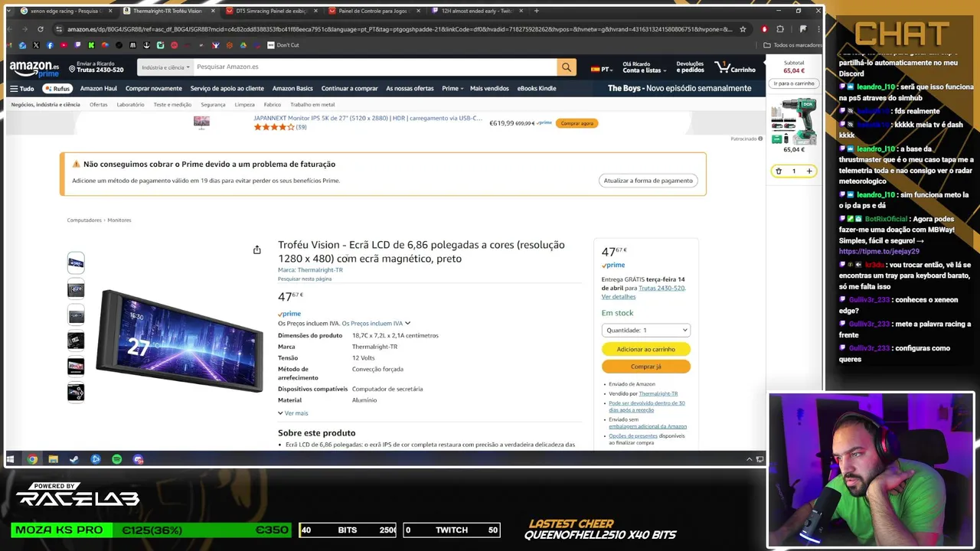Screen dimensions: 980x551
Task: Open the drill image in cart sidebar
Action: tap(793, 121)
